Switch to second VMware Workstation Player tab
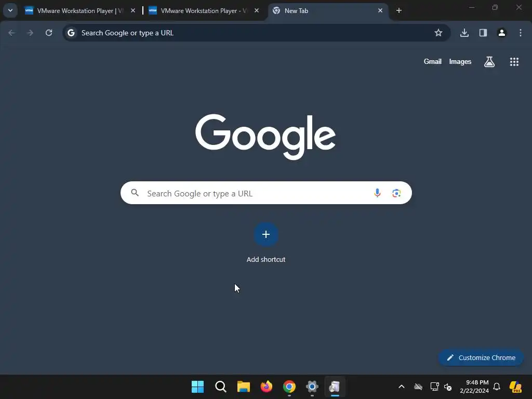The width and height of the screenshot is (532, 399). (204, 11)
